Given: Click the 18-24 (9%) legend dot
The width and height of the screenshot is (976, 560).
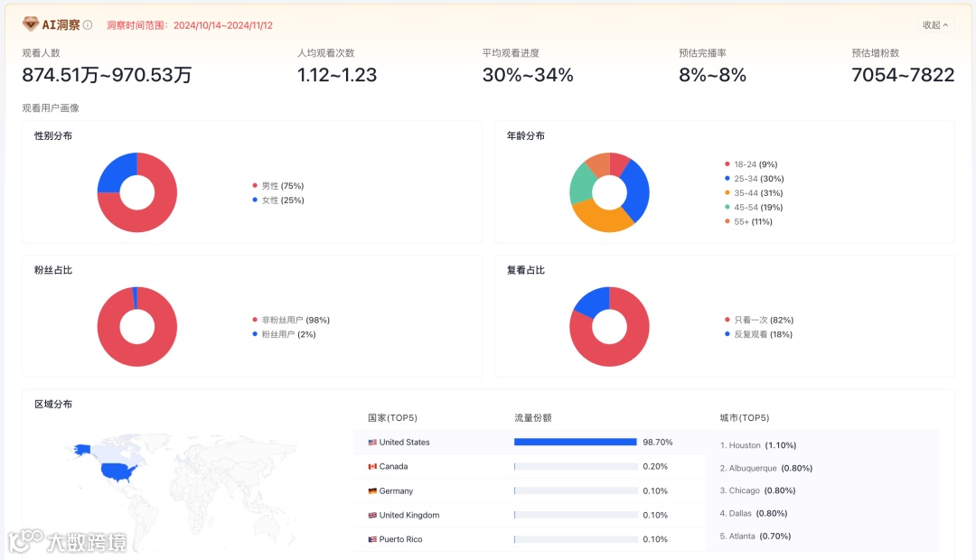Looking at the screenshot, I should point(727,164).
